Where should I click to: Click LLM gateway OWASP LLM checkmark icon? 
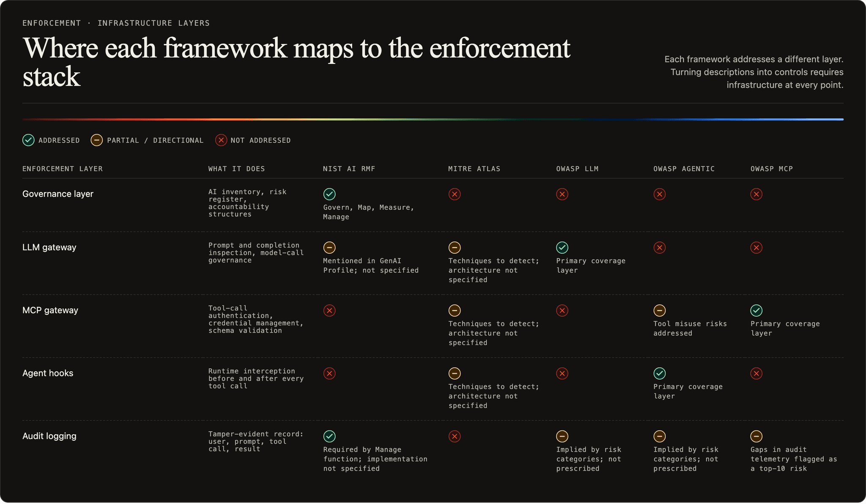(562, 247)
